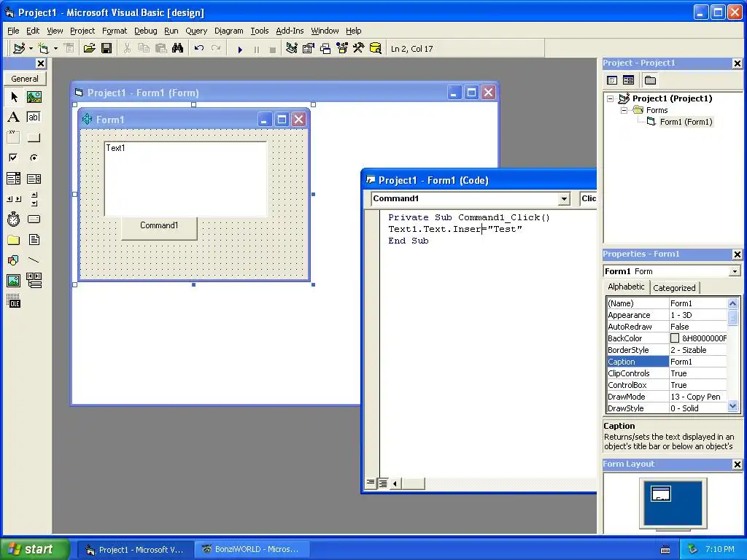Click the Toolbox hammer-and-wrench toolbar icon
747x560 pixels.
click(359, 48)
